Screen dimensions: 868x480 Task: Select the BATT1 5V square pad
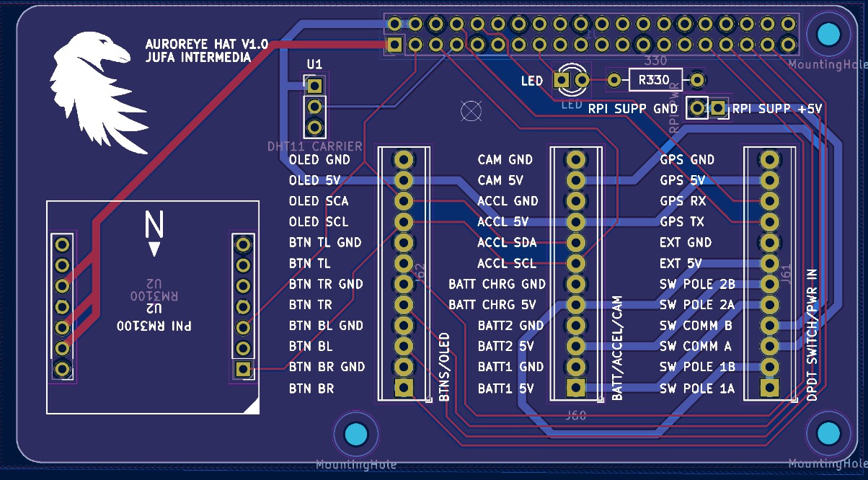coord(575,388)
